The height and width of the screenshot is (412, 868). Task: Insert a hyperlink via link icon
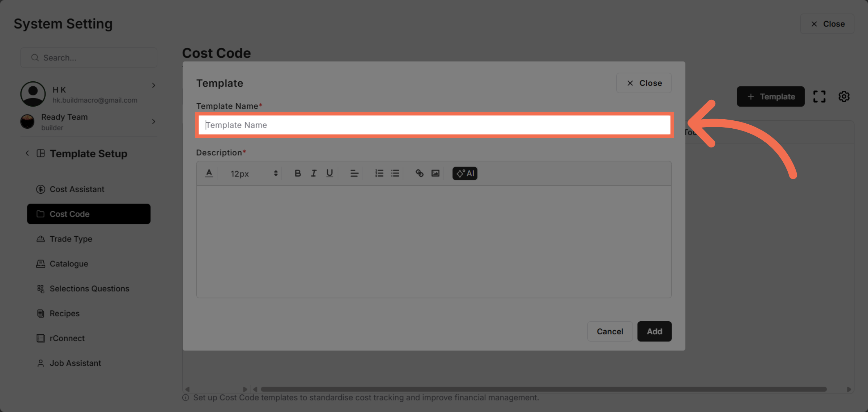pos(419,173)
